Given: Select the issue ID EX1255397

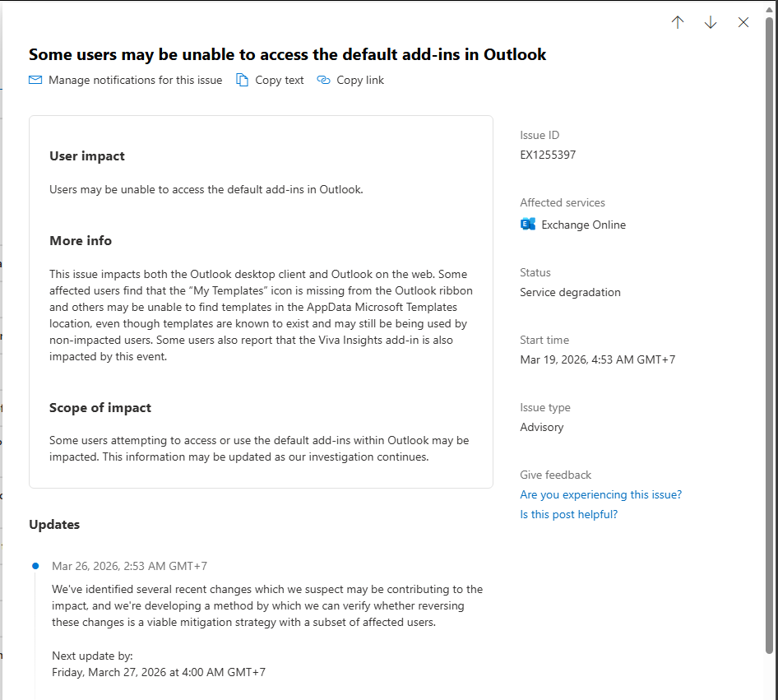Looking at the screenshot, I should (x=548, y=155).
